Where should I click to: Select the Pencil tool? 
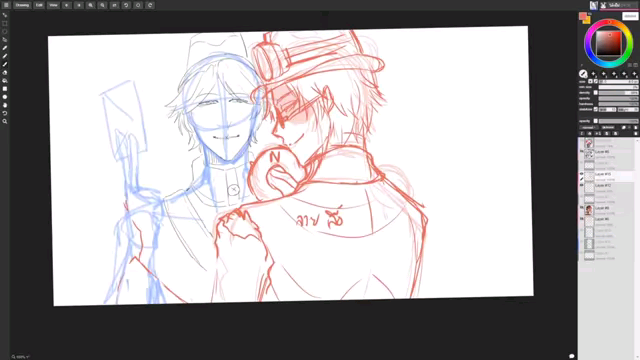(x=5, y=56)
